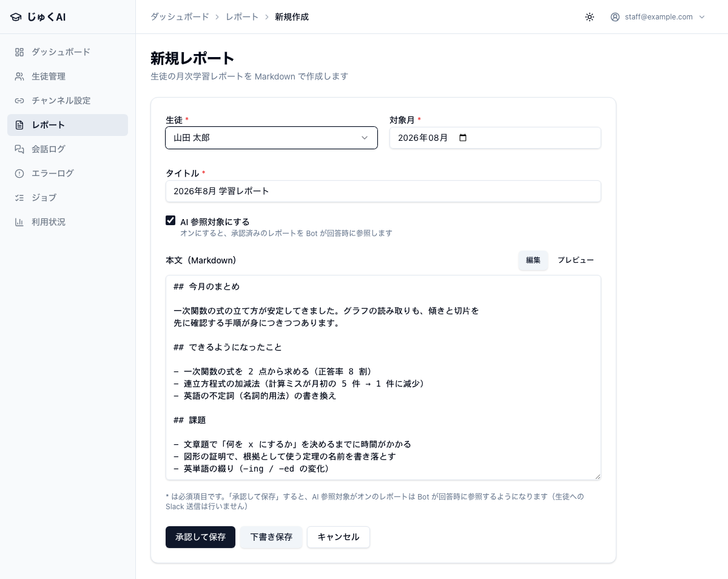Click the タイトル input field
Screen dimensions: 728x579
(x=383, y=191)
